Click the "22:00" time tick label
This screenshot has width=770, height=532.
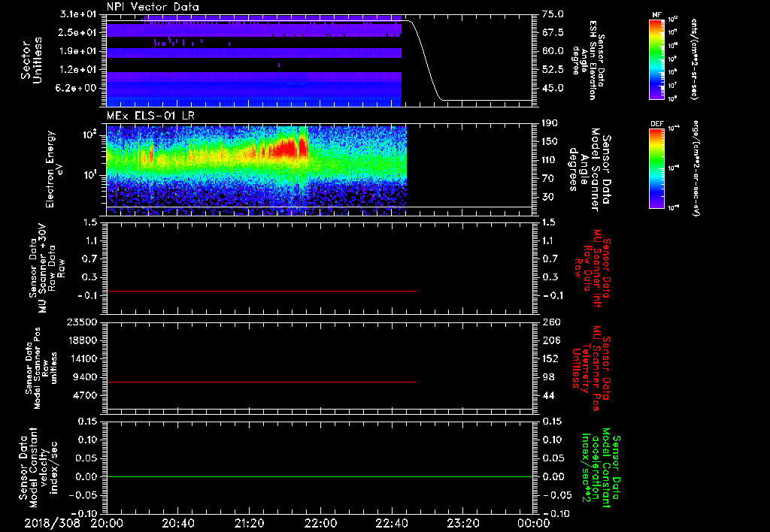coord(320,523)
